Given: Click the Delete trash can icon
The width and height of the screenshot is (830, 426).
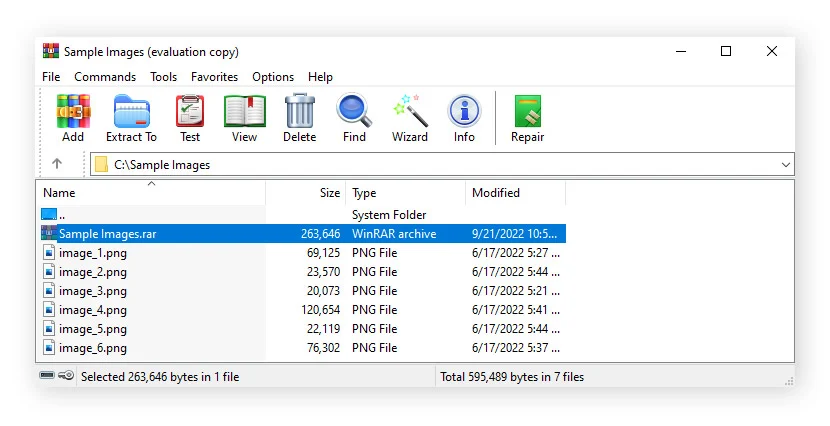Looking at the screenshot, I should (300, 111).
